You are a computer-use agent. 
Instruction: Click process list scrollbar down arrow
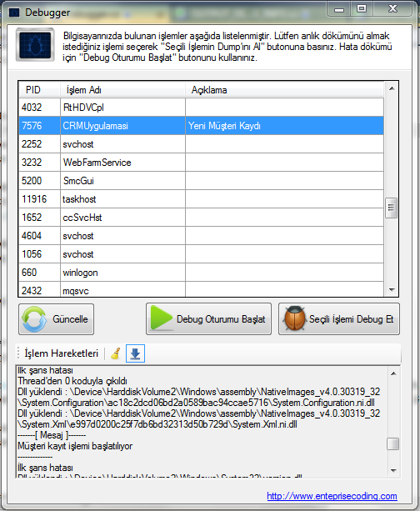[x=392, y=290]
